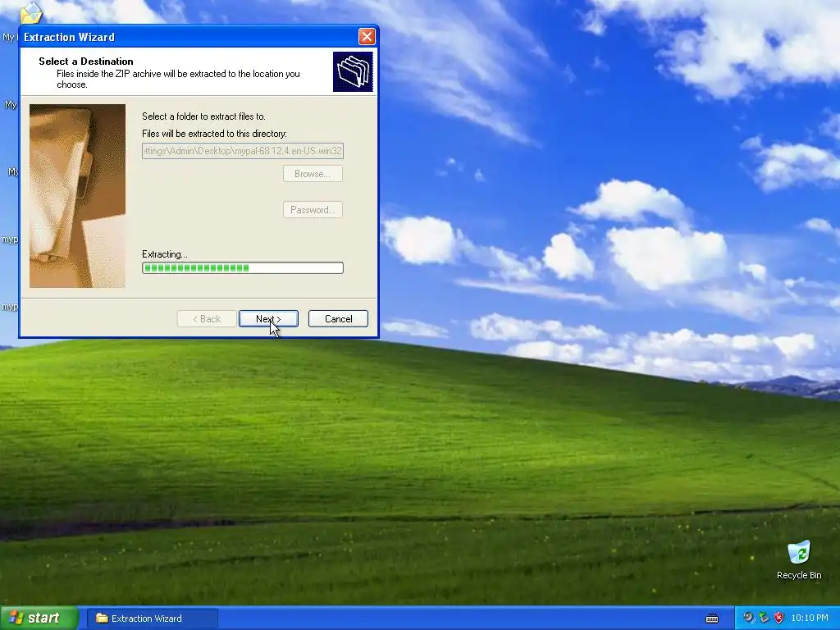Click the green extracting progress bar
Image resolution: width=840 pixels, height=630 pixels.
[x=243, y=268]
